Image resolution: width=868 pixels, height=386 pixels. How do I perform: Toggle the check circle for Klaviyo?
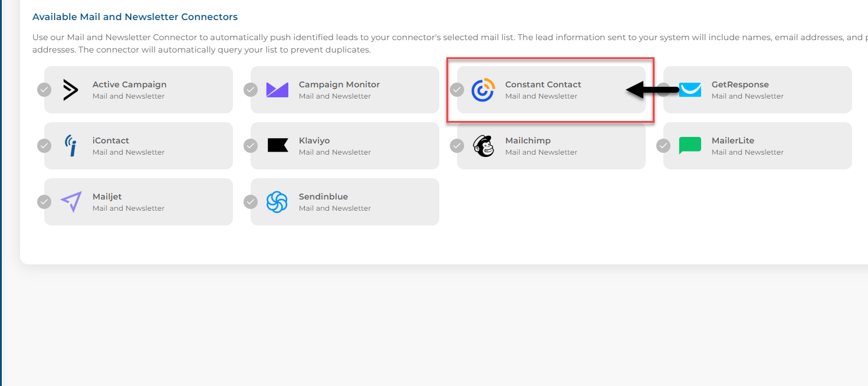pos(251,146)
